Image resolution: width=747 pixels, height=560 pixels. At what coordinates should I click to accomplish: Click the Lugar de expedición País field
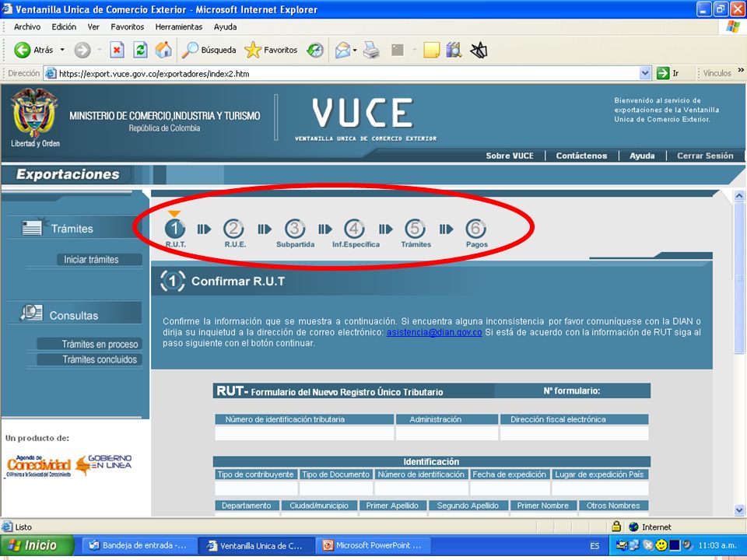point(600,488)
